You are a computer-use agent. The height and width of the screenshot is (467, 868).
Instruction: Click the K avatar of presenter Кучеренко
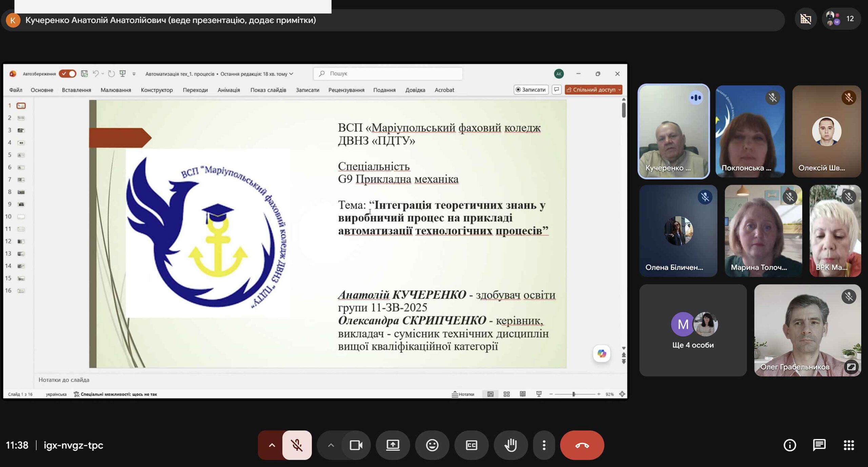13,20
